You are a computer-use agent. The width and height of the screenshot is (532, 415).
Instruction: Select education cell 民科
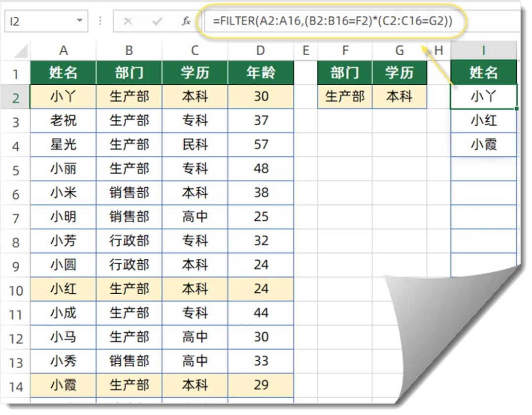click(x=195, y=145)
